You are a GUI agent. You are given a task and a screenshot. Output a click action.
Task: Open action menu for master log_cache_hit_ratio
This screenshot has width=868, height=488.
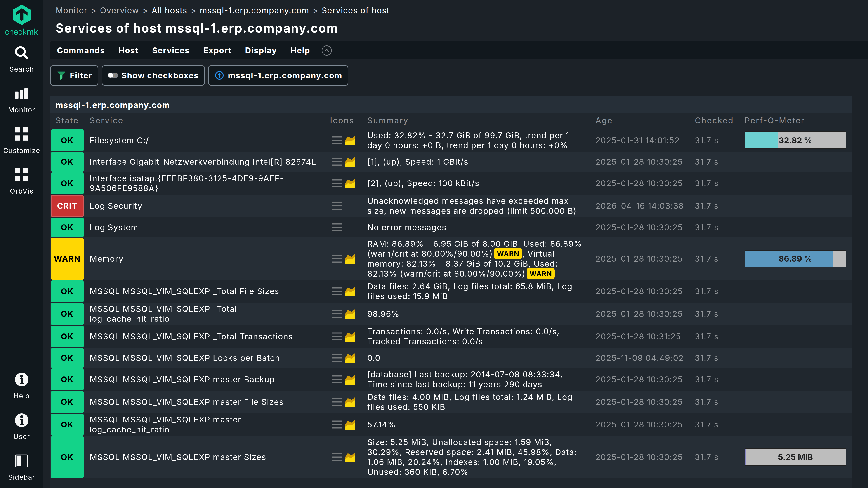pos(337,424)
